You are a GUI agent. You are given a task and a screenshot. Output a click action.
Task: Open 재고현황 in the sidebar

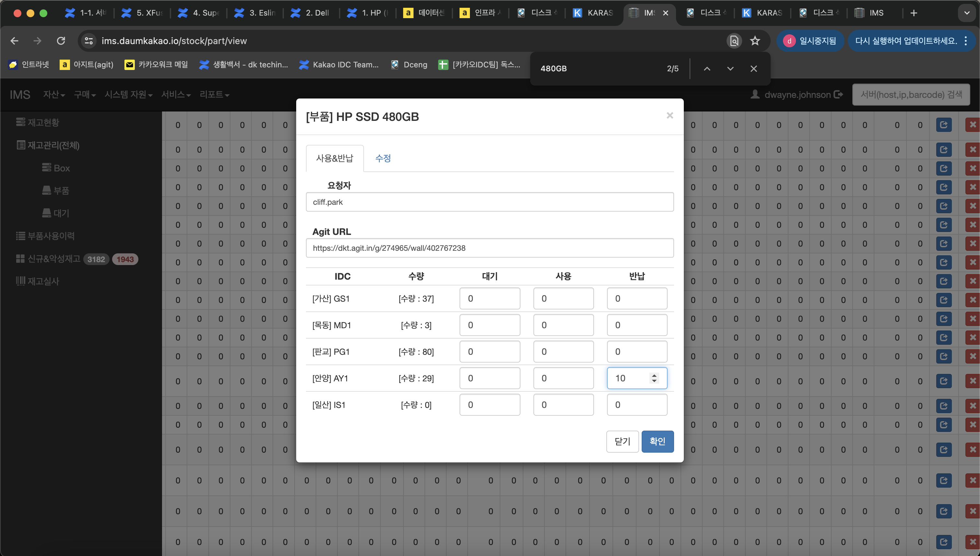38,122
